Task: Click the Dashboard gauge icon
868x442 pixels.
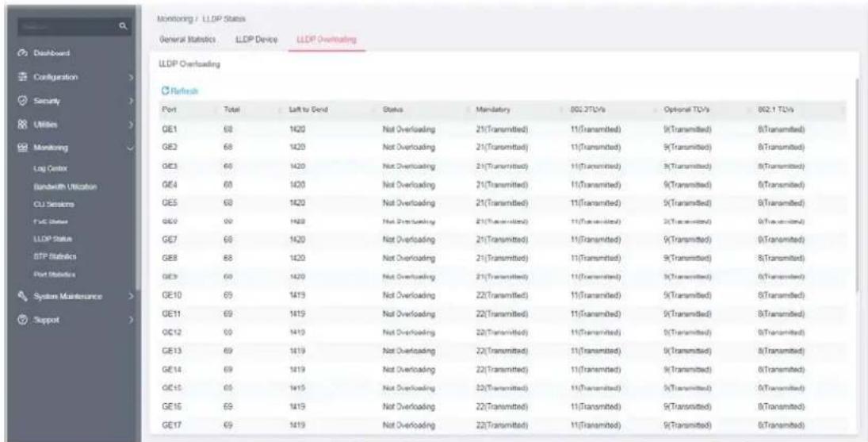Action: coord(25,54)
